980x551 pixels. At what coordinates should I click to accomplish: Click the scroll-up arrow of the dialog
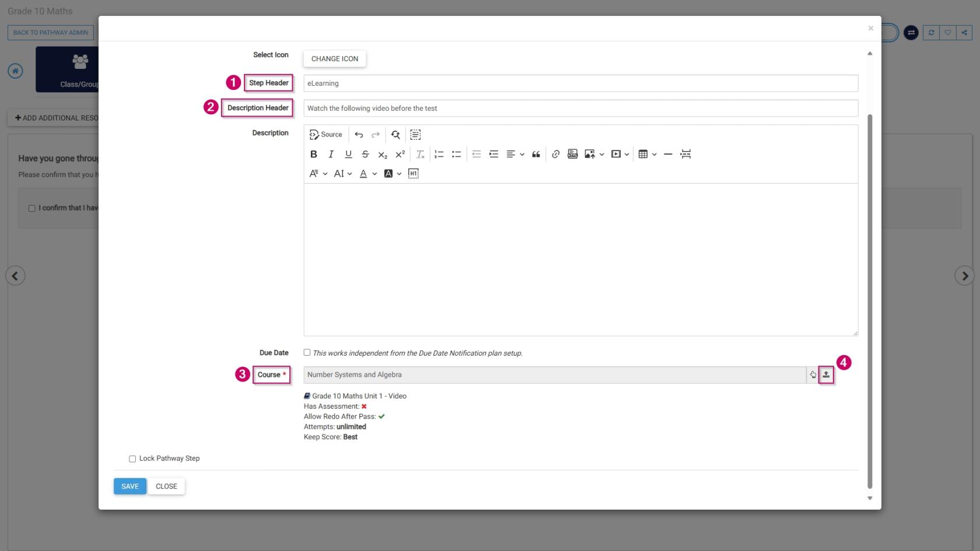click(x=870, y=53)
